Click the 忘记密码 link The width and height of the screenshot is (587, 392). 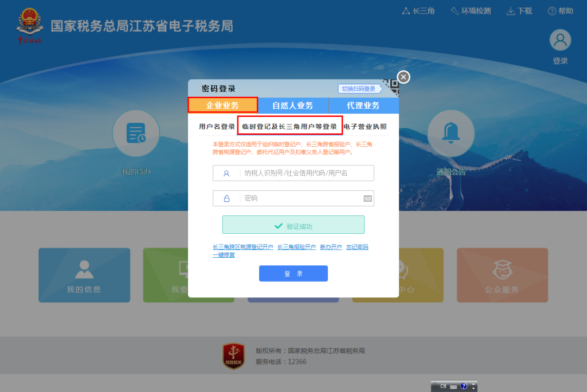[x=357, y=247]
